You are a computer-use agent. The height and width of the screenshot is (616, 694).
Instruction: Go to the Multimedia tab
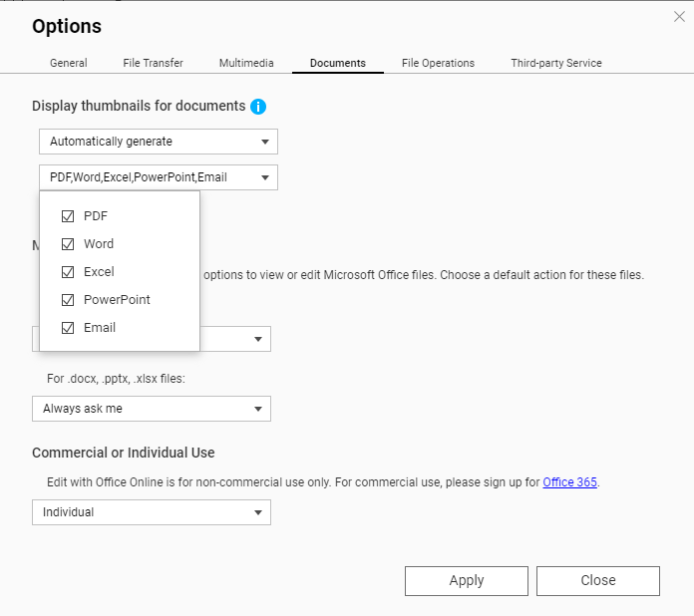click(x=246, y=63)
